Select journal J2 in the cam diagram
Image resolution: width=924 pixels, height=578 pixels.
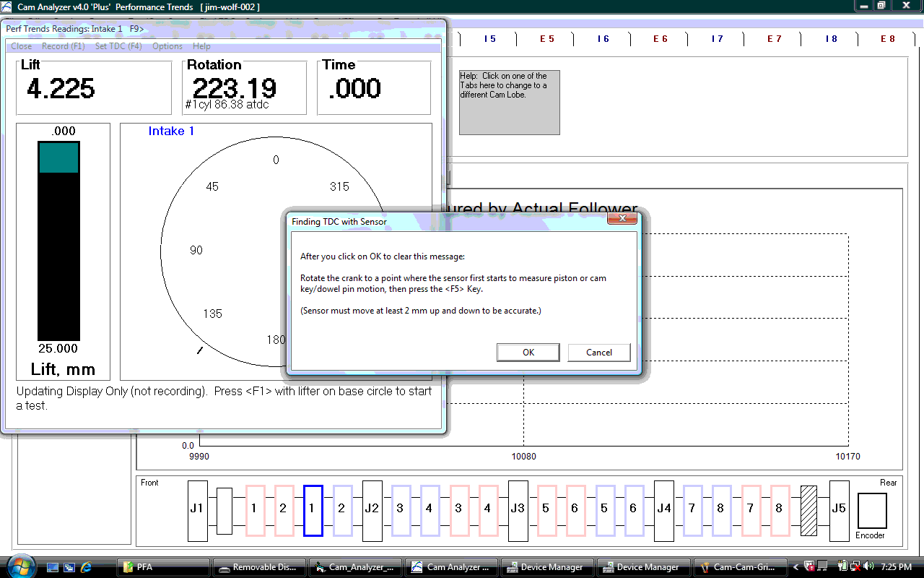(372, 511)
